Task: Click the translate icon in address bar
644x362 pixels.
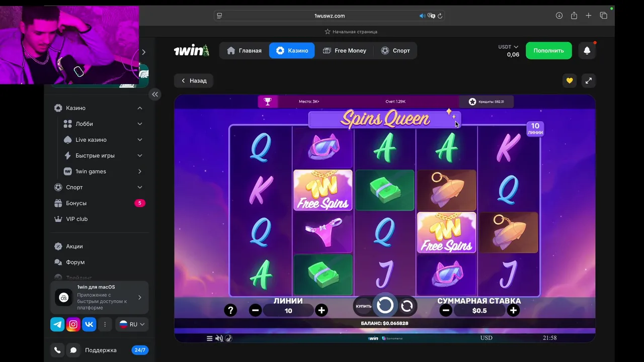Action: click(431, 16)
